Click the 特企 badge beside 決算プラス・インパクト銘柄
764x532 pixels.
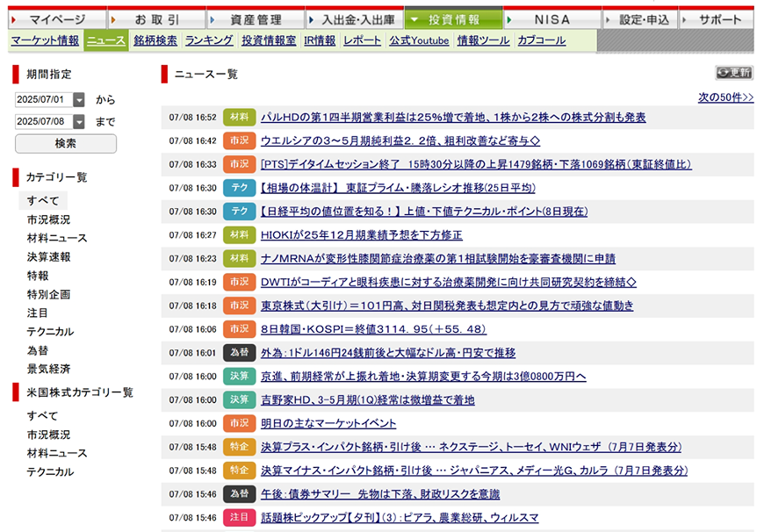click(239, 447)
